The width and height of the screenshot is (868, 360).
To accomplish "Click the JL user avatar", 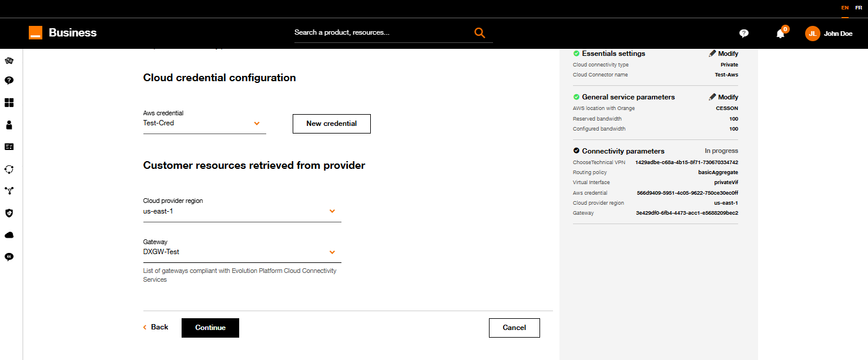I will tap(812, 34).
